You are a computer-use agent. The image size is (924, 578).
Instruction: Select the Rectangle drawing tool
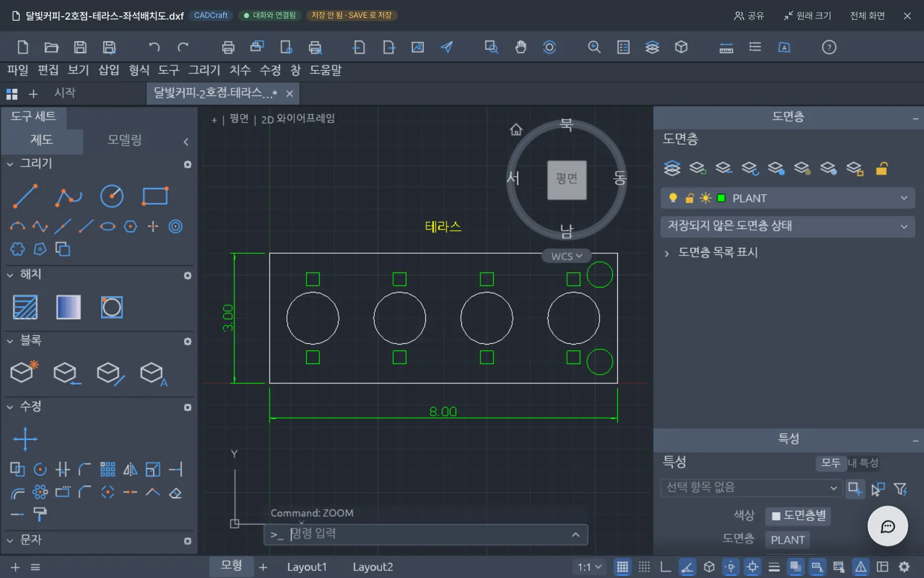155,197
